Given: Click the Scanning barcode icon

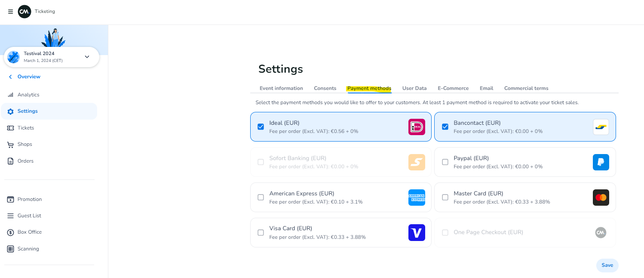Looking at the screenshot, I should 11,249.
